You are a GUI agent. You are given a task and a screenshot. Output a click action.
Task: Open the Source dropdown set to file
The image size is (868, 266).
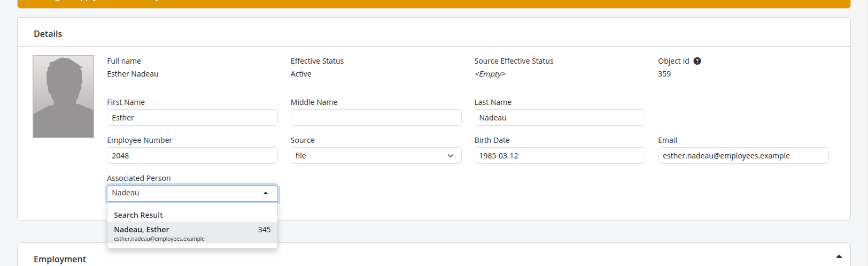coord(376,156)
